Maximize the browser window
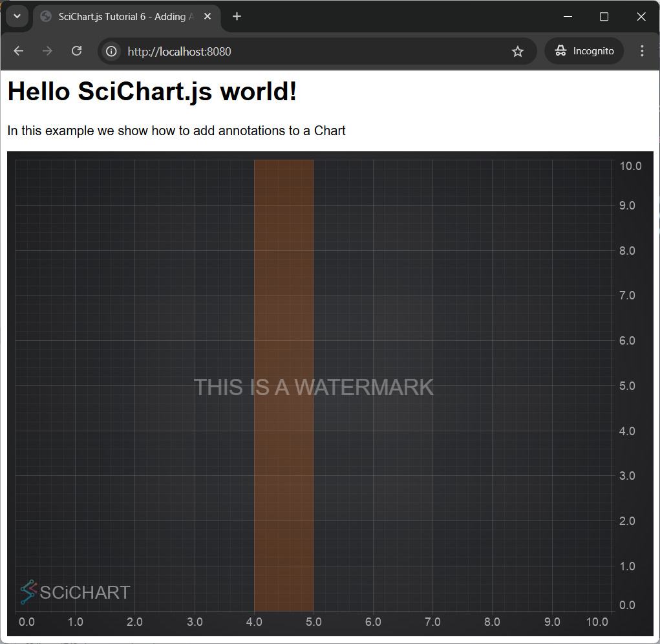The height and width of the screenshot is (644, 660). point(604,17)
